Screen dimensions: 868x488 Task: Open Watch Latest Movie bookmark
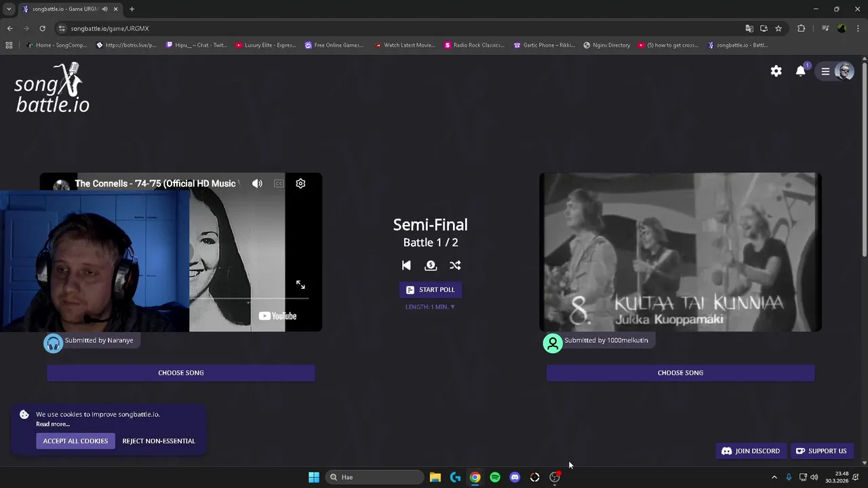pyautogui.click(x=404, y=45)
